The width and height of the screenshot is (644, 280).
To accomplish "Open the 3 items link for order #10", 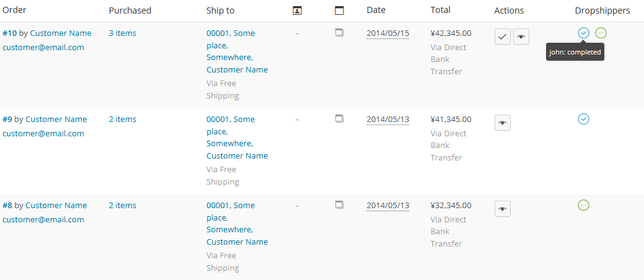I will pyautogui.click(x=122, y=33).
